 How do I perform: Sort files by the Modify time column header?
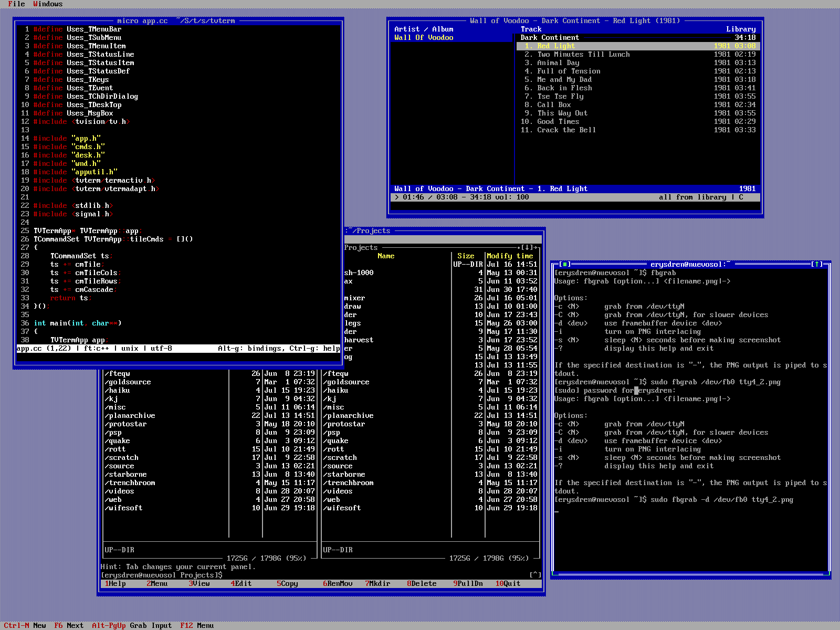509,256
